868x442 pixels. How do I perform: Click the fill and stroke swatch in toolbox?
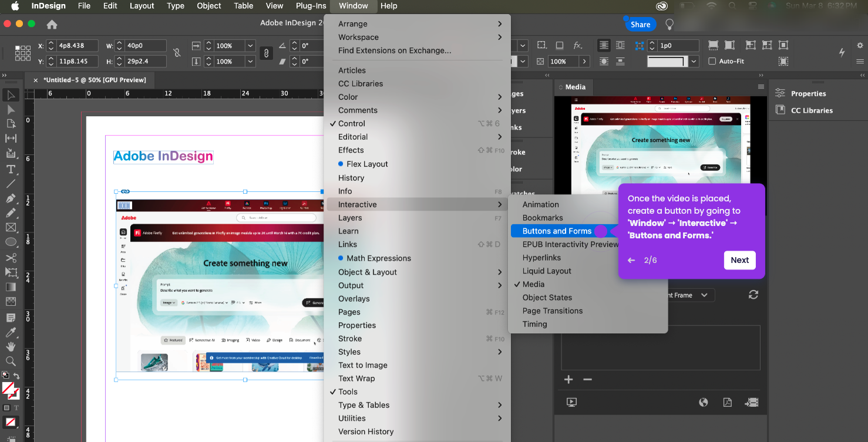[10, 390]
